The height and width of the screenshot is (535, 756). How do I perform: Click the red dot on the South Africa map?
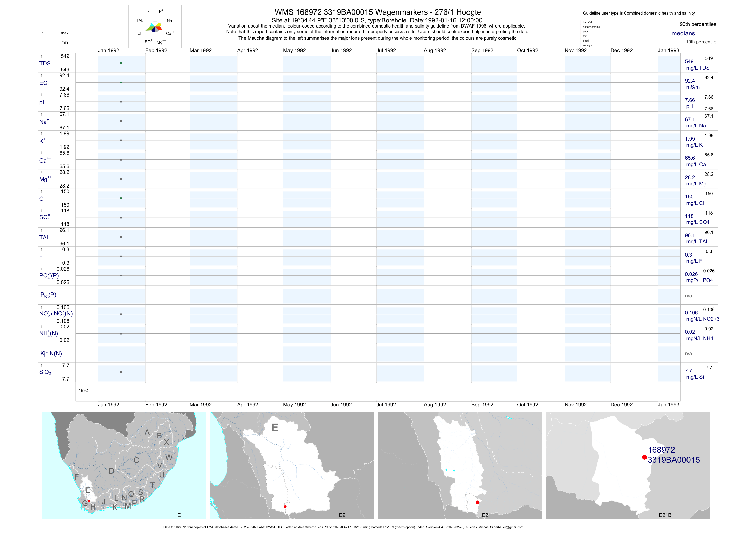[x=89, y=501]
